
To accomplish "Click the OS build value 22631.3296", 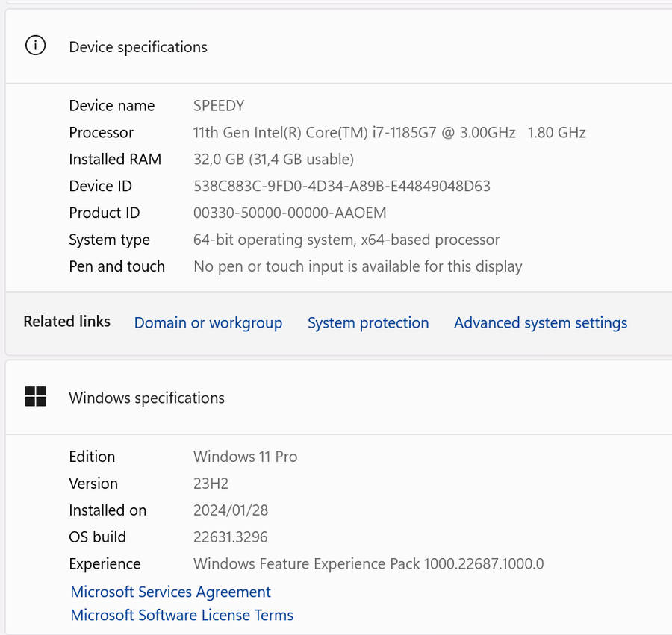I will pos(230,537).
